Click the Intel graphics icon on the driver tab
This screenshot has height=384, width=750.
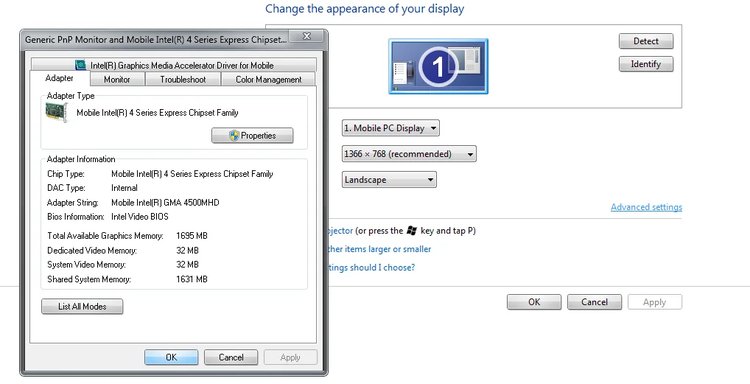[x=80, y=65]
